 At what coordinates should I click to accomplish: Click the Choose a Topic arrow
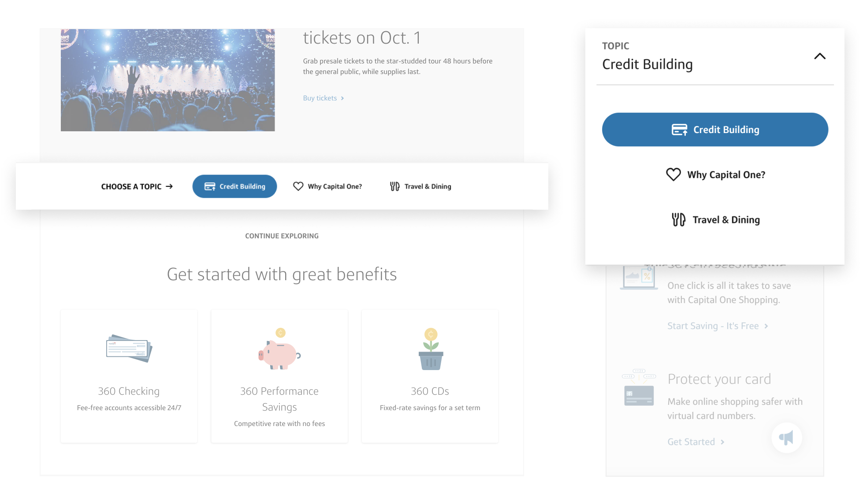pyautogui.click(x=169, y=186)
